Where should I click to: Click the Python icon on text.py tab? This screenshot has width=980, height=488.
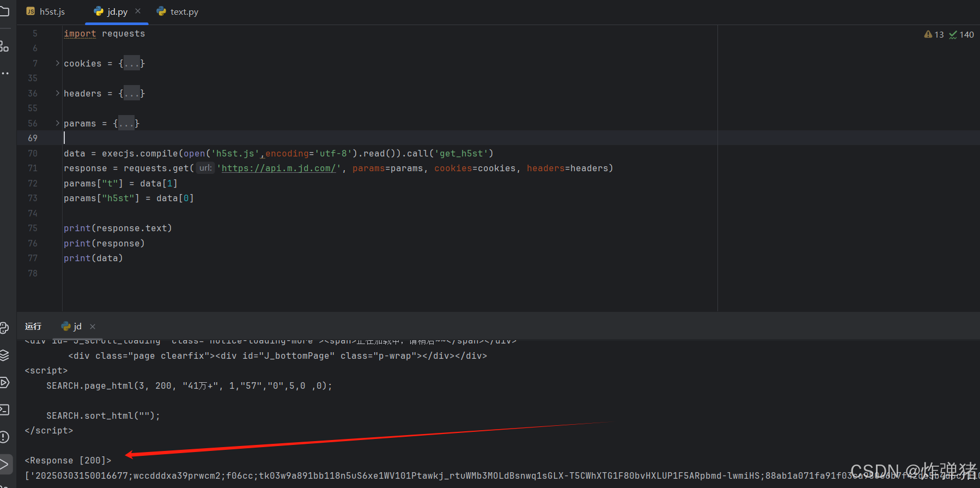click(161, 11)
